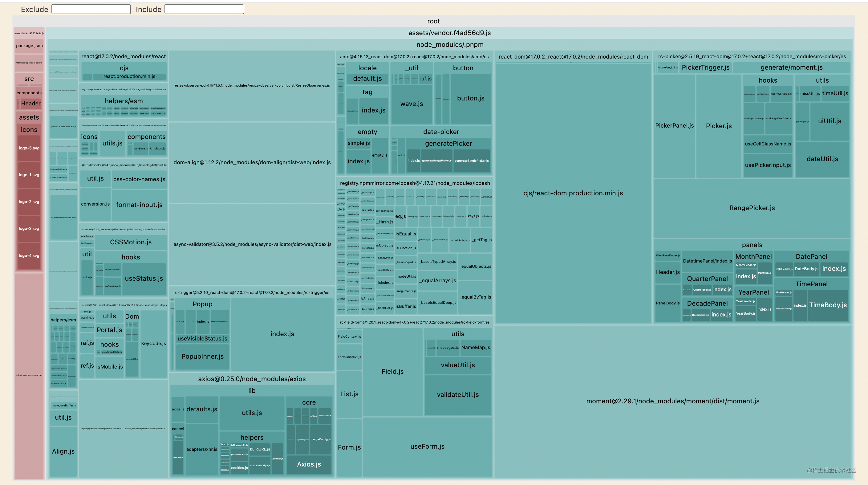Click the logo-5.svg asset block
Screen dimensions: 868x485
[29, 148]
